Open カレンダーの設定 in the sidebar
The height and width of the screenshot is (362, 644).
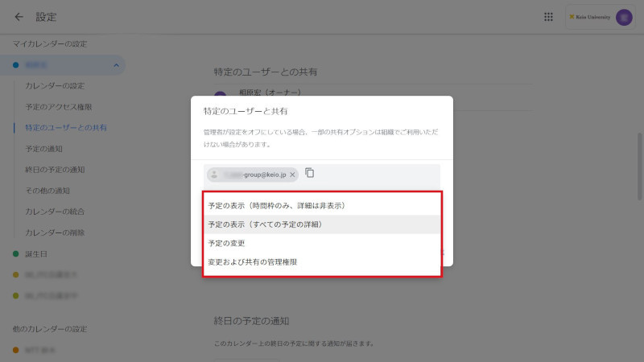(55, 85)
